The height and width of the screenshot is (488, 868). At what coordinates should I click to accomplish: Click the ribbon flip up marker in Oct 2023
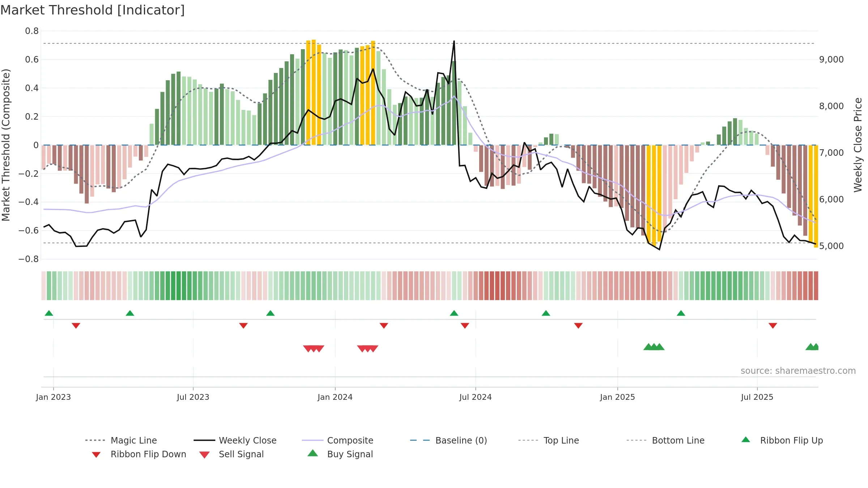[270, 313]
